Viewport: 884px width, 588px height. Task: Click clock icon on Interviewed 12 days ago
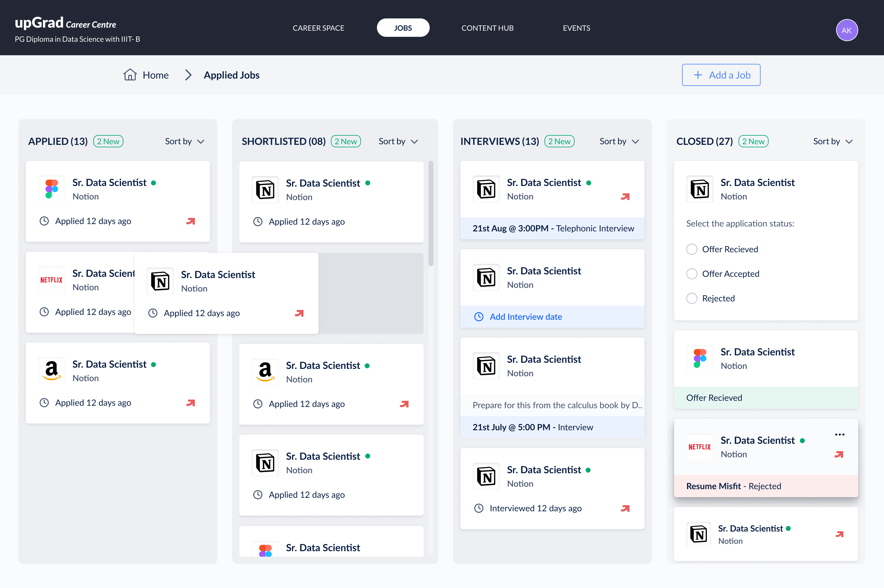479,508
